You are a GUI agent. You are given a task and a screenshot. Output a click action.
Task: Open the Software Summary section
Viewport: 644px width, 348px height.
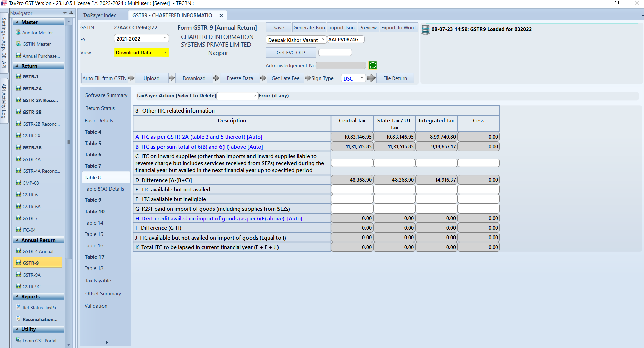106,95
